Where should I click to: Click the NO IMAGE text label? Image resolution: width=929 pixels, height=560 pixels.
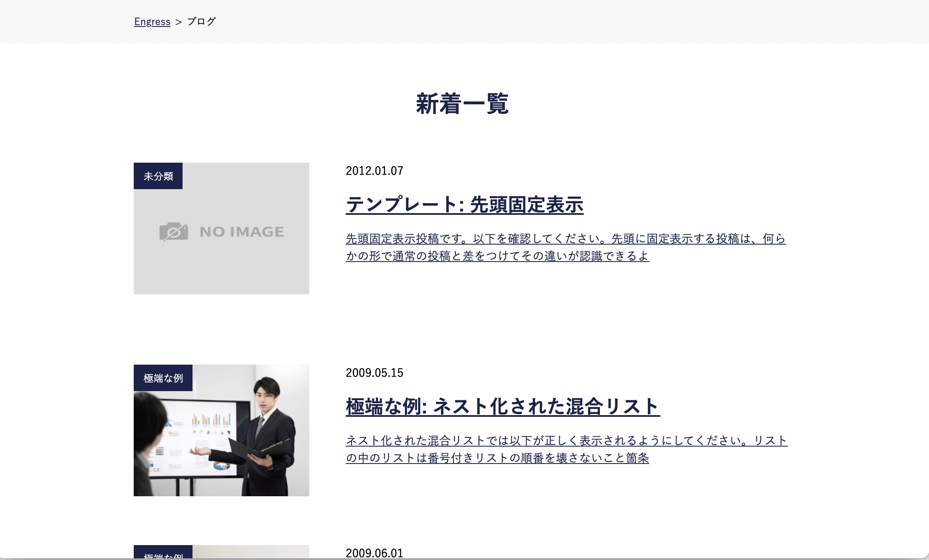(x=242, y=232)
